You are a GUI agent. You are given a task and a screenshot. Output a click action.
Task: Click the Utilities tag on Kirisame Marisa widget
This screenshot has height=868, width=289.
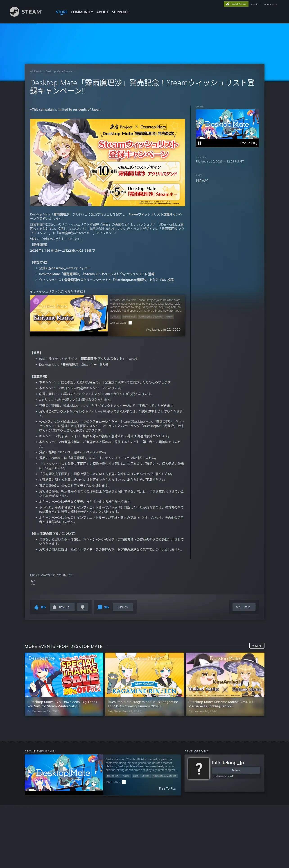tap(116, 317)
